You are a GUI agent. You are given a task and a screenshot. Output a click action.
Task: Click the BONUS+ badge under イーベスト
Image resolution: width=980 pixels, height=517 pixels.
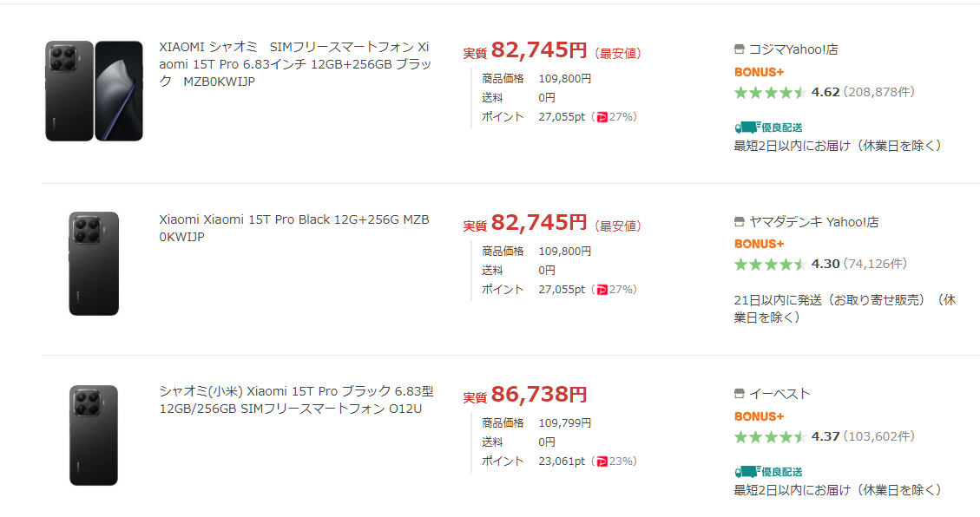click(x=759, y=416)
